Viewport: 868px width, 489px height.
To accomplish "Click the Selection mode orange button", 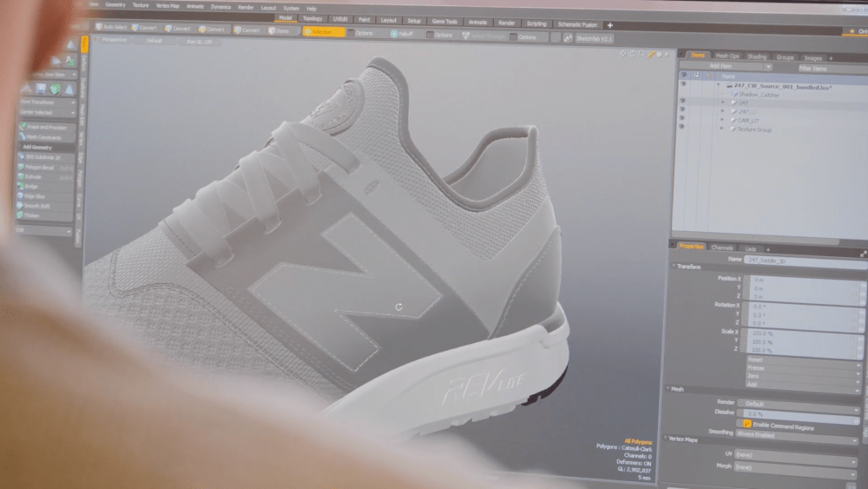I will pyautogui.click(x=324, y=32).
